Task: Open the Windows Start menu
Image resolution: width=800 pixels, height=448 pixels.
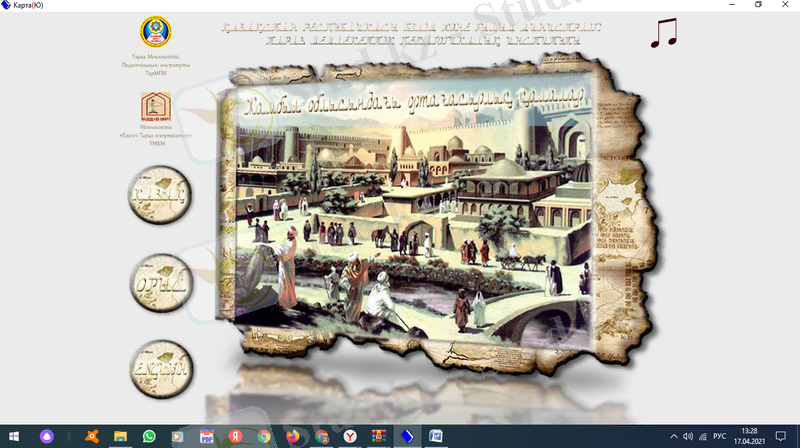Action: tap(12, 436)
